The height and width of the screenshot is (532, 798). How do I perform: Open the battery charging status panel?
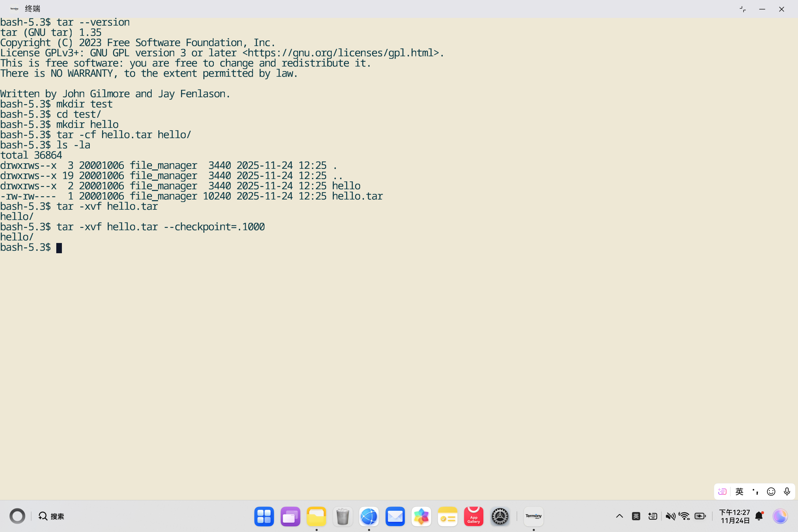point(700,516)
